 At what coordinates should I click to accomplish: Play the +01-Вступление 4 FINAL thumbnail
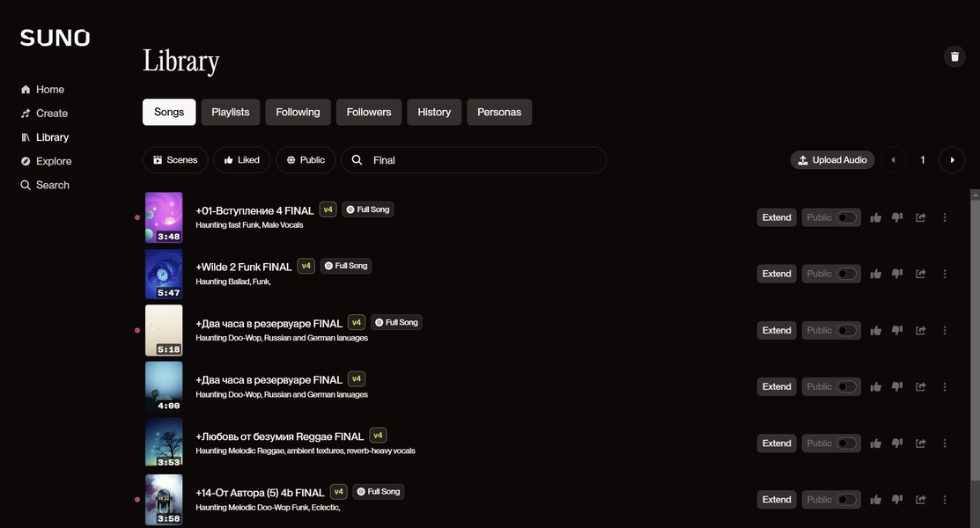[164, 217]
